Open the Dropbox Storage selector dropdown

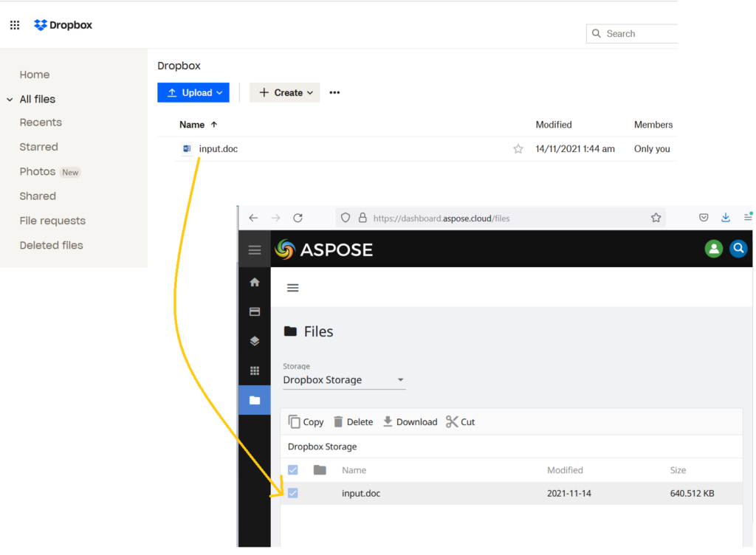344,380
